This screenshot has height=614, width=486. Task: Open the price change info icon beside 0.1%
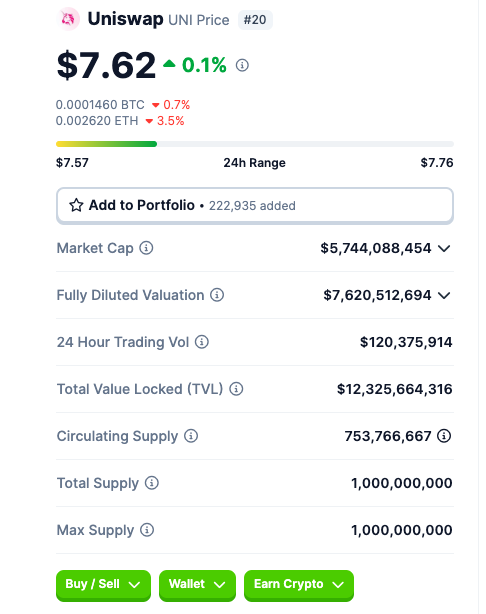[x=242, y=65]
